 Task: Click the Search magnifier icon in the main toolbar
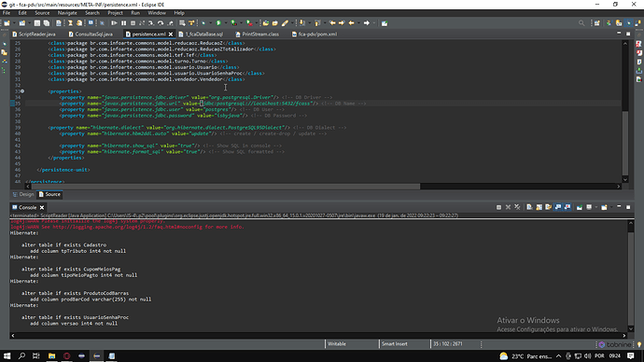coord(581,23)
